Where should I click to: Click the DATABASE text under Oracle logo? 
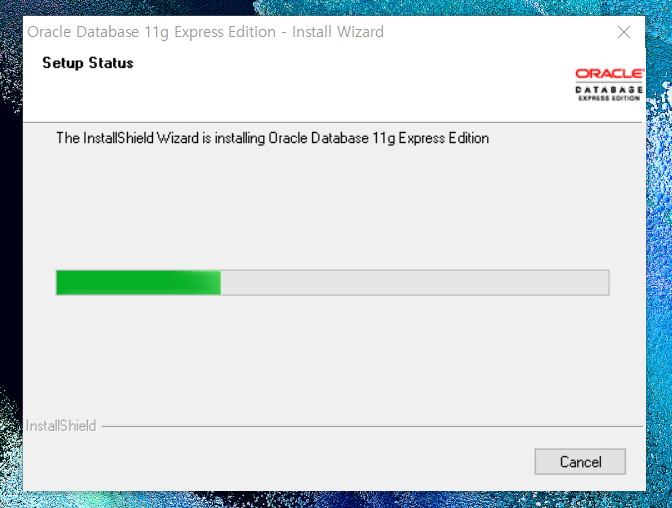coord(609,90)
